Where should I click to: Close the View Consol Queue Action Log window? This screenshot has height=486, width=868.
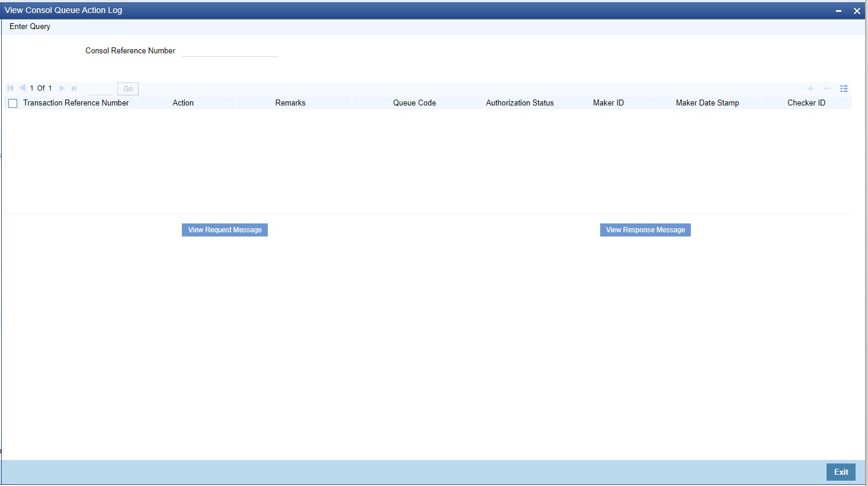coord(857,11)
